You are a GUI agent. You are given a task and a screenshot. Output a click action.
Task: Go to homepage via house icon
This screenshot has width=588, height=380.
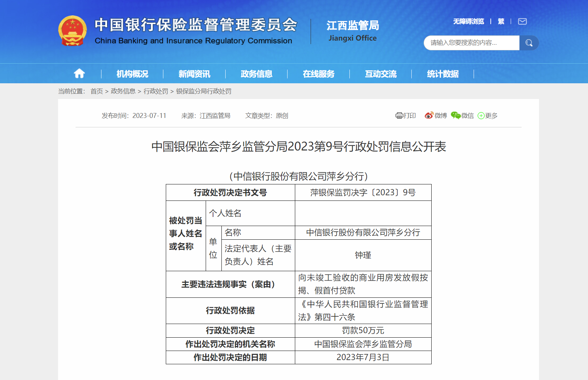pos(79,73)
